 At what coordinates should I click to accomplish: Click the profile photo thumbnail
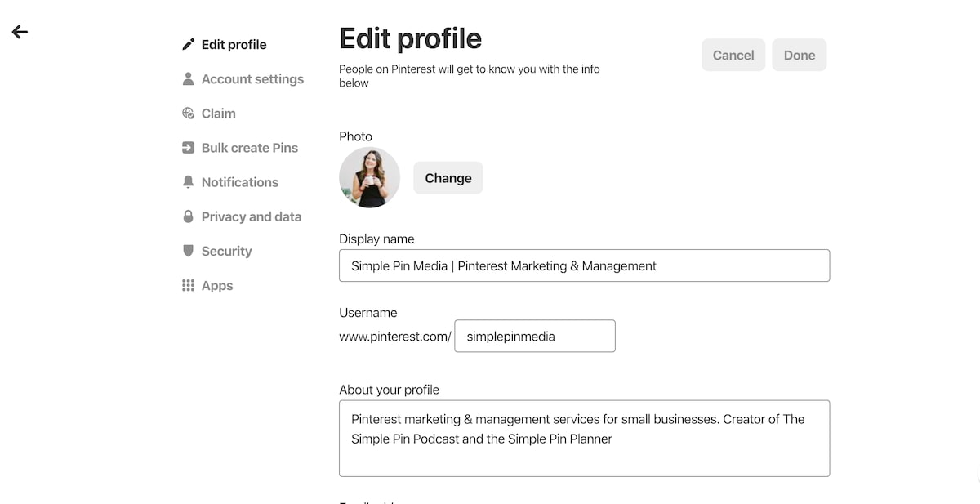369,177
